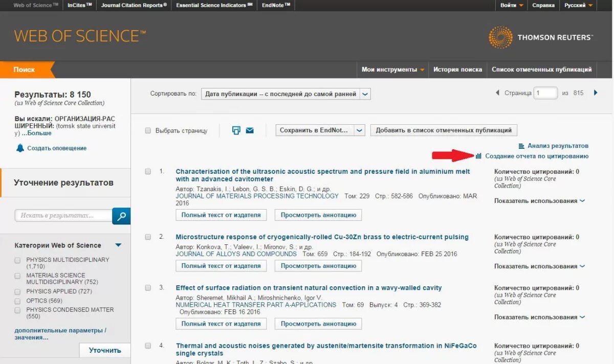Click the print icon in results toolbar
614x364 pixels.
point(236,130)
